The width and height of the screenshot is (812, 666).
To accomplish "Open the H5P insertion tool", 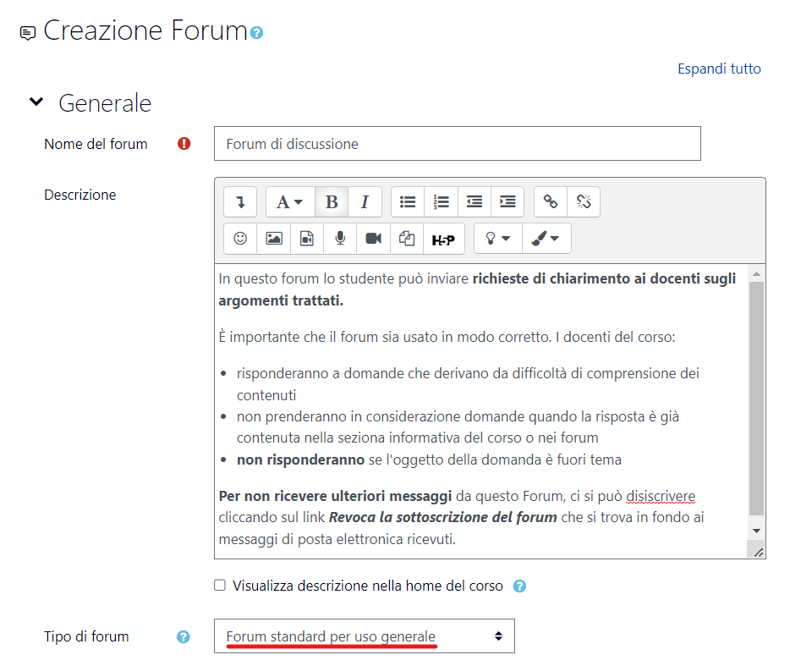I will pyautogui.click(x=444, y=238).
